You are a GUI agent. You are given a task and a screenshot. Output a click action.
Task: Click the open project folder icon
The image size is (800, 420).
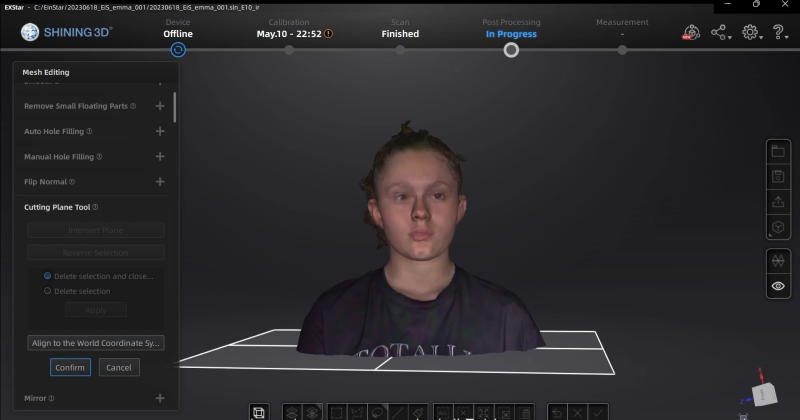[x=778, y=152]
